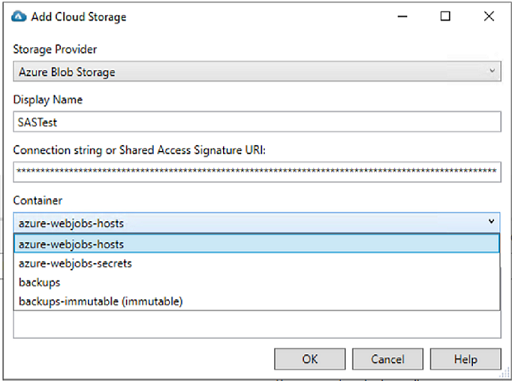This screenshot has width=512, height=381.
Task: Minimize the Add Cloud Storage dialog
Action: pos(403,16)
